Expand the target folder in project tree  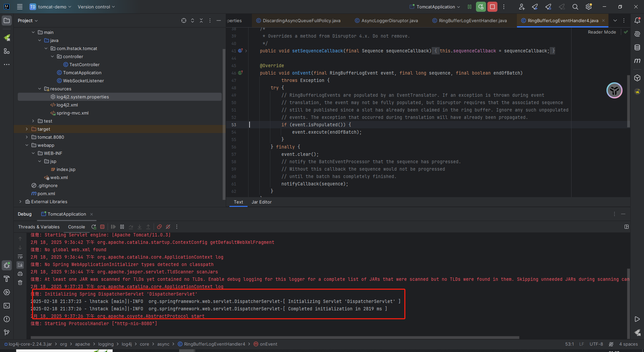tap(27, 129)
